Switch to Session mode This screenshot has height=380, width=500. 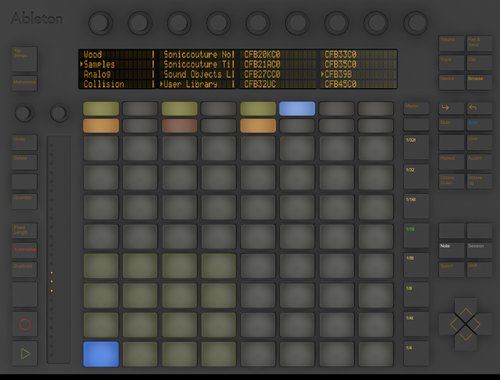pyautogui.click(x=479, y=250)
